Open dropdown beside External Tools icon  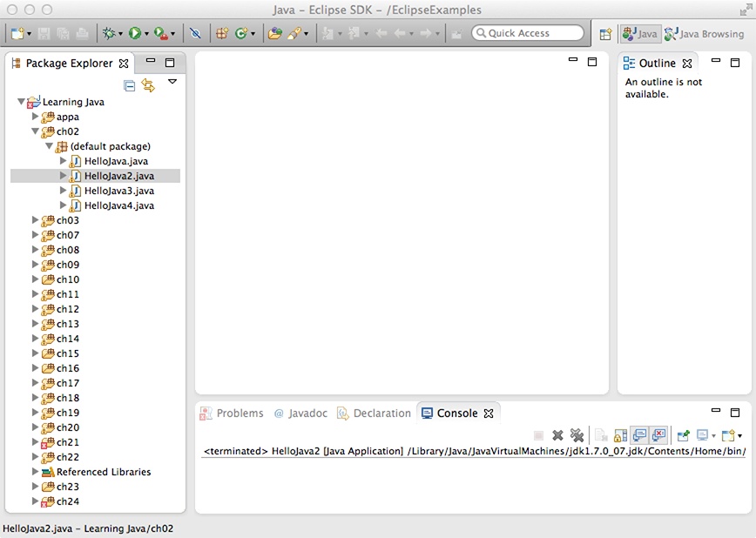coord(173,34)
